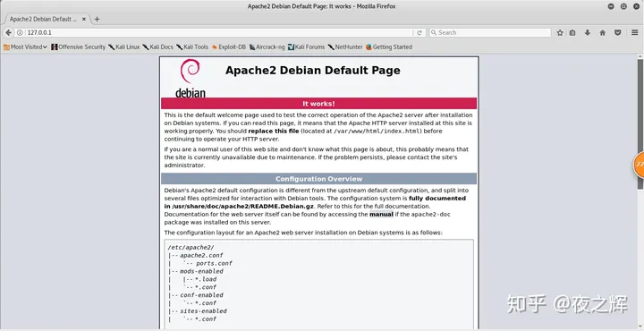Open Pocket with the shield-shaped icon
Viewport: 644px width, 331px height.
pyautogui.click(x=617, y=32)
